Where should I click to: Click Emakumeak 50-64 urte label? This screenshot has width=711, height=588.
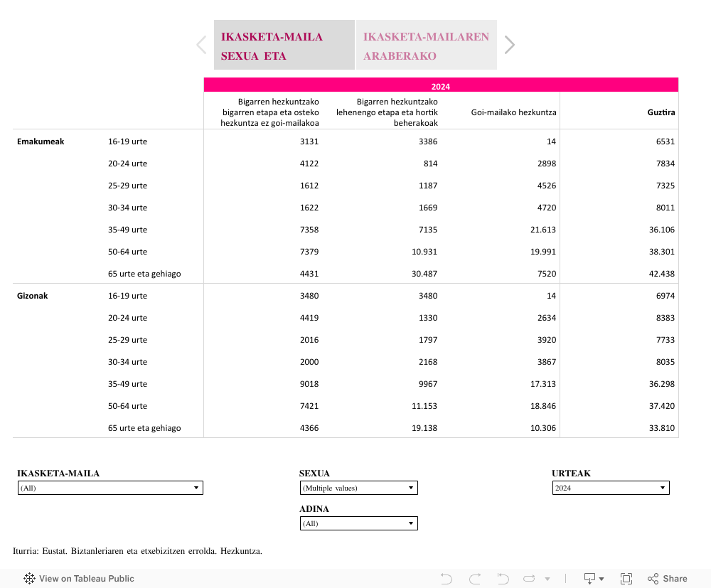(x=127, y=252)
